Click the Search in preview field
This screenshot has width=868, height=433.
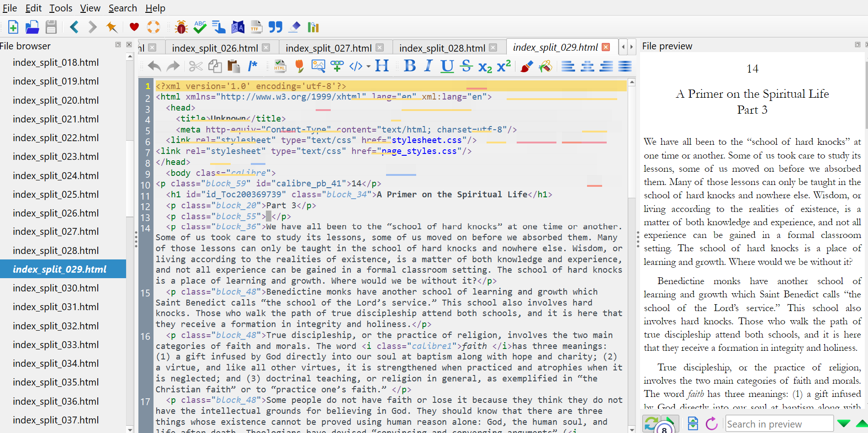pyautogui.click(x=778, y=424)
